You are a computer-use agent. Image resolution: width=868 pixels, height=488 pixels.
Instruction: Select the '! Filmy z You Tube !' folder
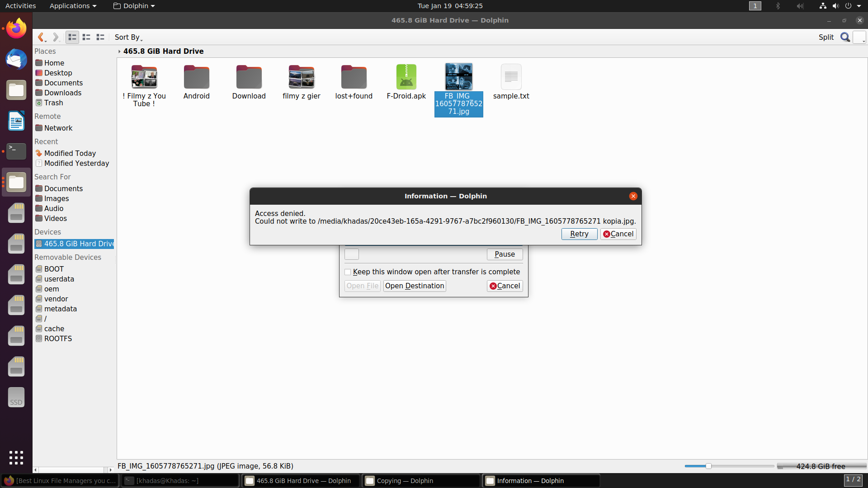pos(144,85)
